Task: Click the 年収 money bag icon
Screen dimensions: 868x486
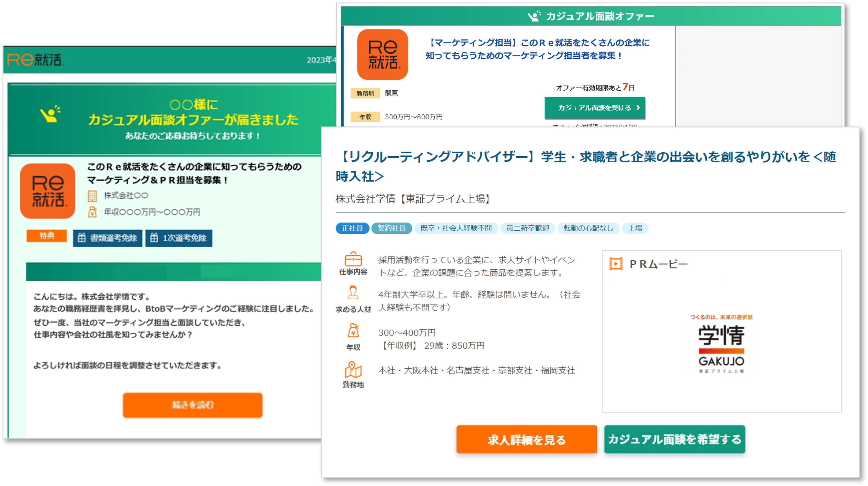Action: pyautogui.click(x=353, y=331)
